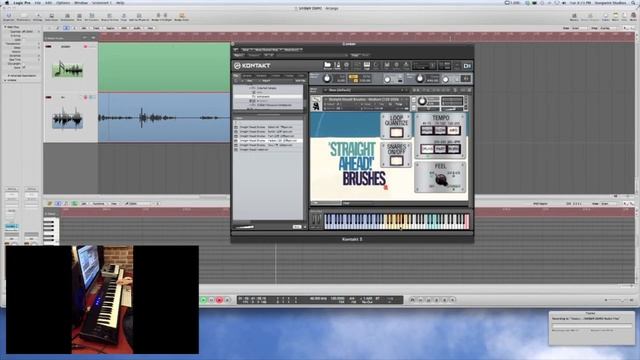Viewport: 640px width, 360px height.
Task: Select the highlighted Straight Ahead Brushes file
Action: tap(268, 140)
